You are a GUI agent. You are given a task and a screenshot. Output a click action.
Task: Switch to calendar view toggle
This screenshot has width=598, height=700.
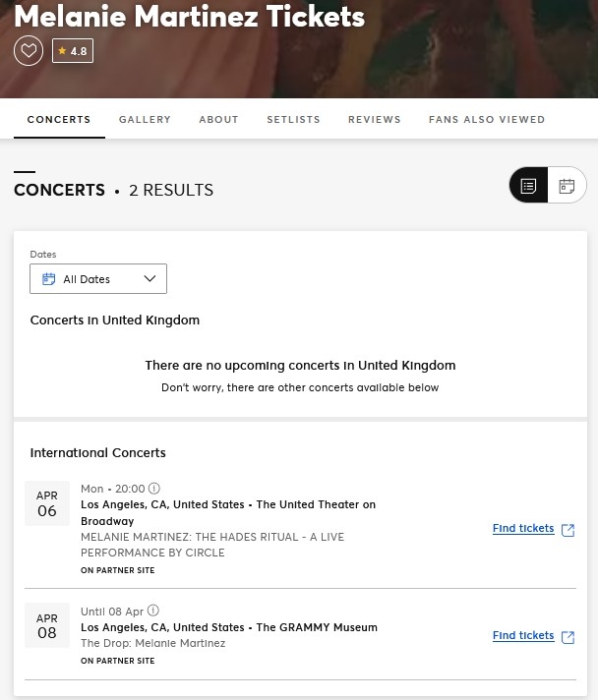point(567,186)
